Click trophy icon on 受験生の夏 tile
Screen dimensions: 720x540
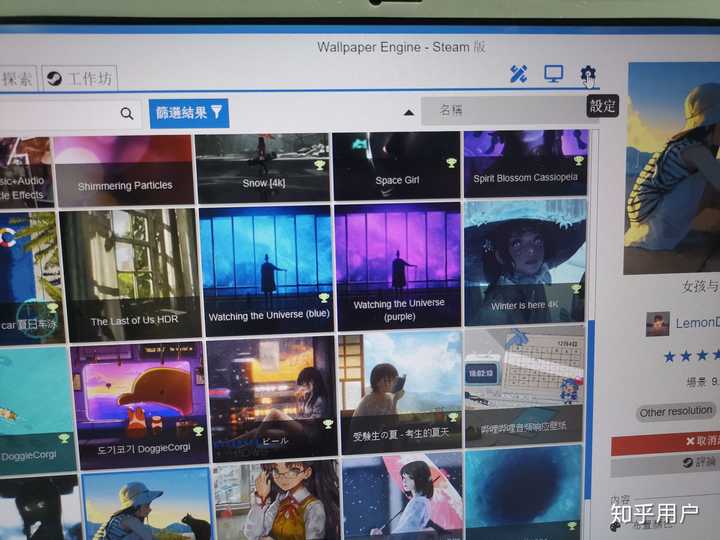(453, 416)
